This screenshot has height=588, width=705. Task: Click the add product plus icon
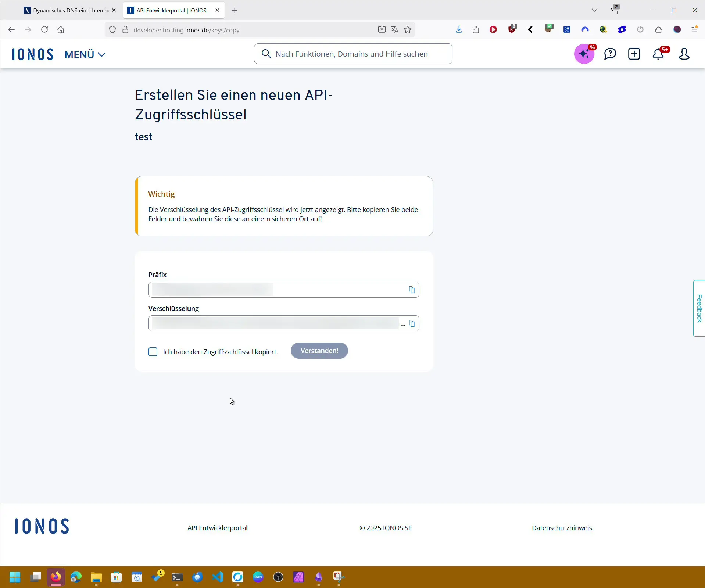(634, 54)
